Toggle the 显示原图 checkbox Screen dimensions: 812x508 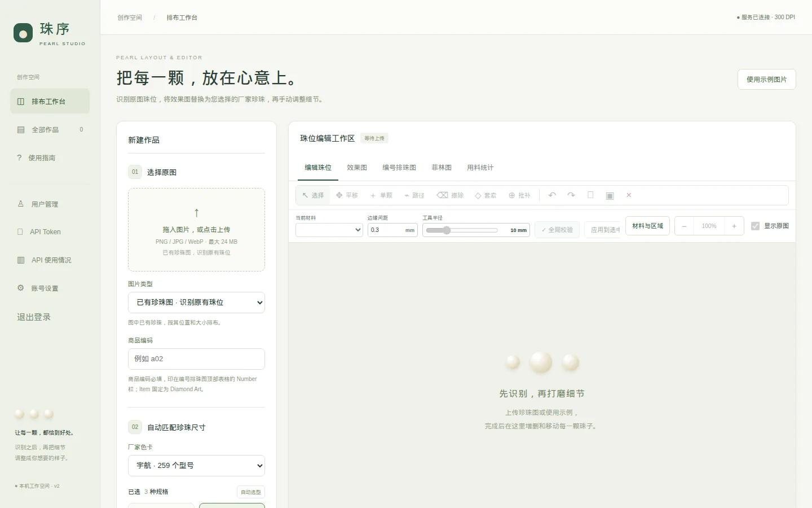pyautogui.click(x=756, y=226)
